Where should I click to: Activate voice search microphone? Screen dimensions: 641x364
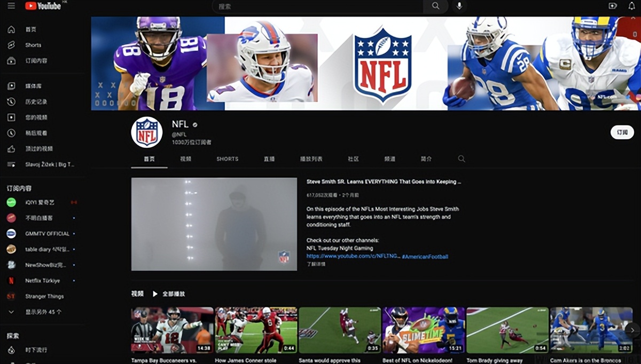[x=459, y=6]
